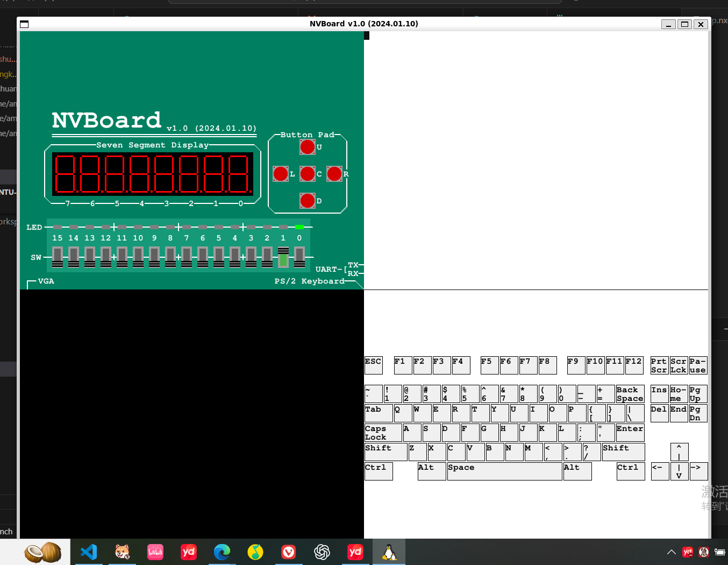Click the ESC key on virtual keyboard
The height and width of the screenshot is (565, 728).
tap(374, 365)
